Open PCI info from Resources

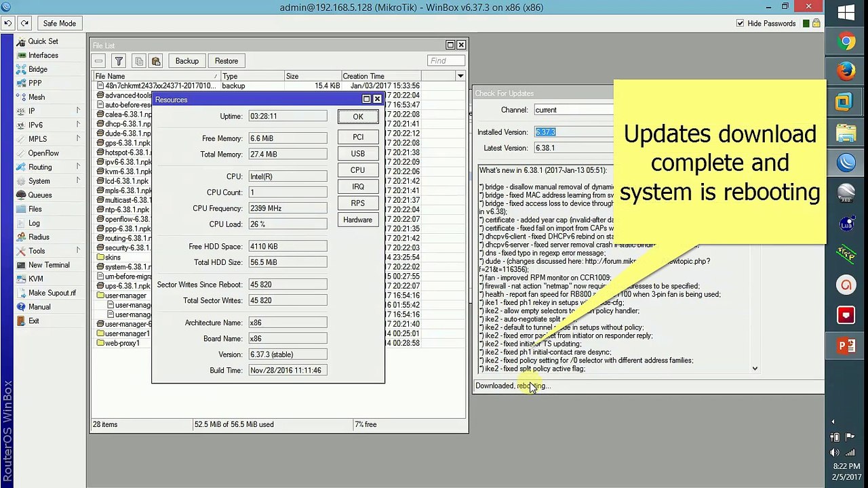(357, 138)
